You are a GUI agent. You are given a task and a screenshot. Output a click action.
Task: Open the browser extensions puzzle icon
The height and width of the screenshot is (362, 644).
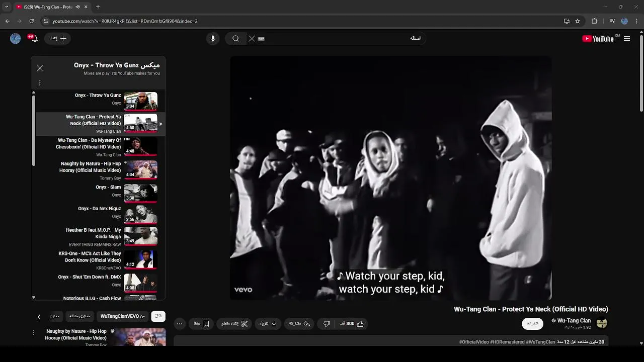(x=595, y=21)
